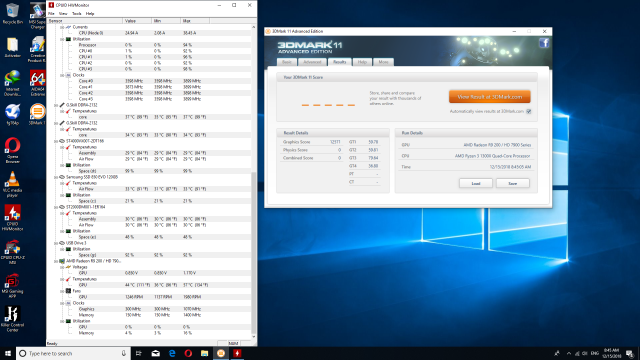Viewport: 640px width, 360px height.
Task: Click the Value column header
Action: click(137, 20)
